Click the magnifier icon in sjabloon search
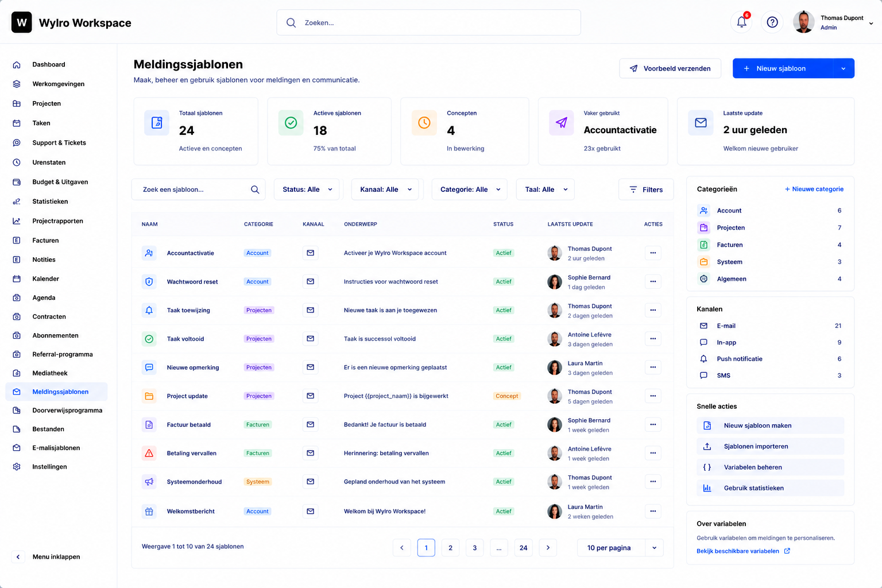This screenshot has height=588, width=882. (255, 189)
